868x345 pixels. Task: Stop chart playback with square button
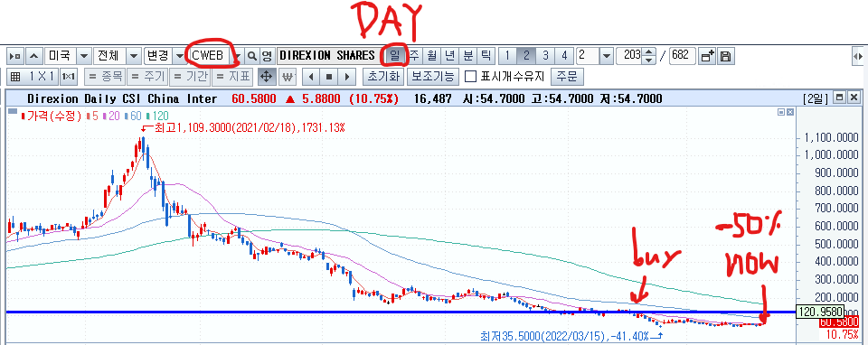[329, 76]
